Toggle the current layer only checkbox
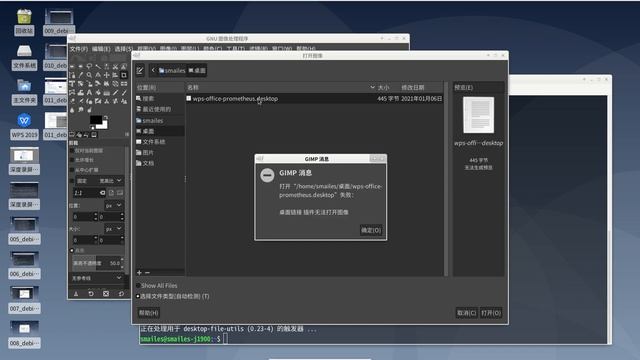Image resolution: width=640 pixels, height=360 pixels. (72, 151)
